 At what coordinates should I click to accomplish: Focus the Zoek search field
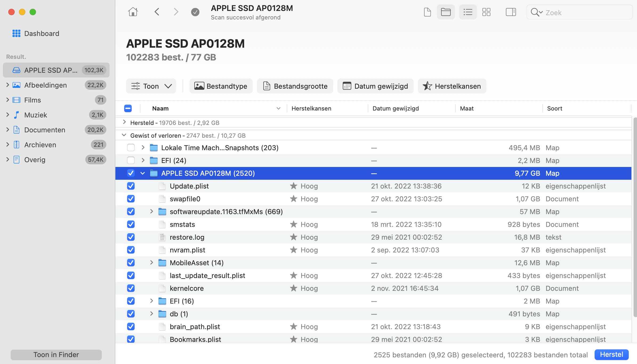click(579, 12)
